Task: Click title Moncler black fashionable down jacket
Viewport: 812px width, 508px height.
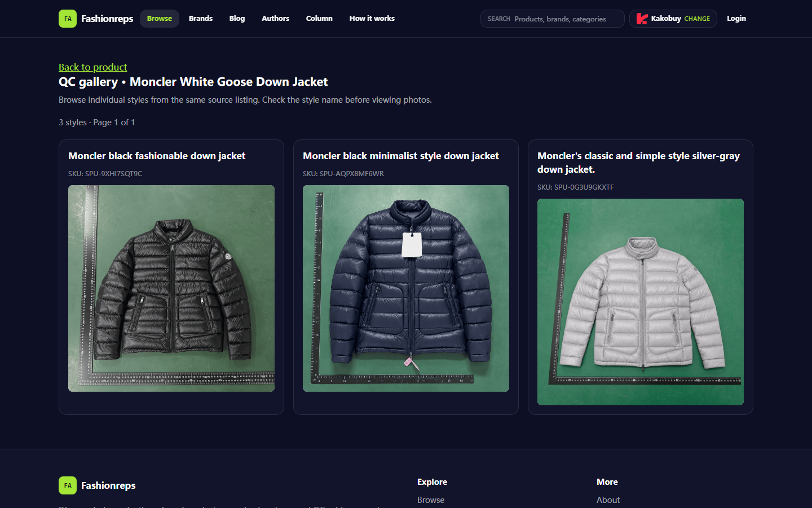Action: click(x=157, y=156)
